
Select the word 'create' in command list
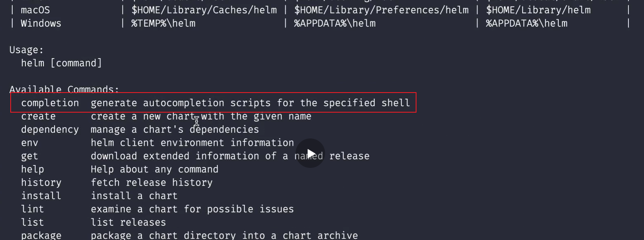[x=38, y=116]
